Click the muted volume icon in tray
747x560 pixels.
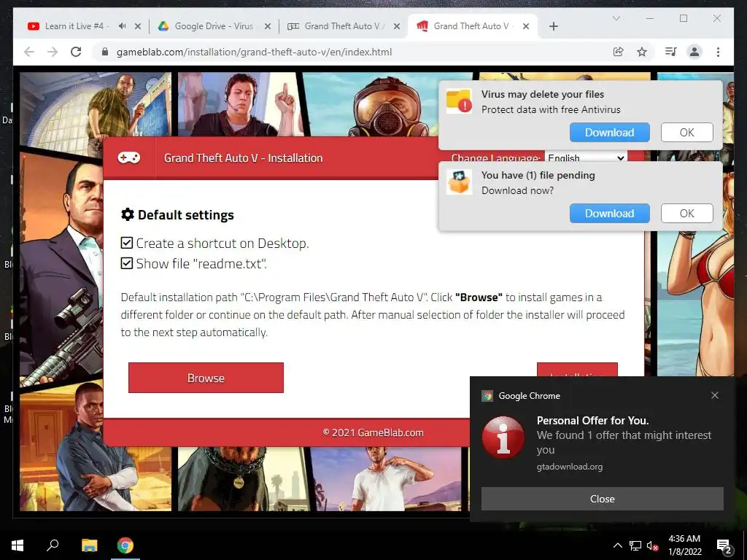point(652,545)
